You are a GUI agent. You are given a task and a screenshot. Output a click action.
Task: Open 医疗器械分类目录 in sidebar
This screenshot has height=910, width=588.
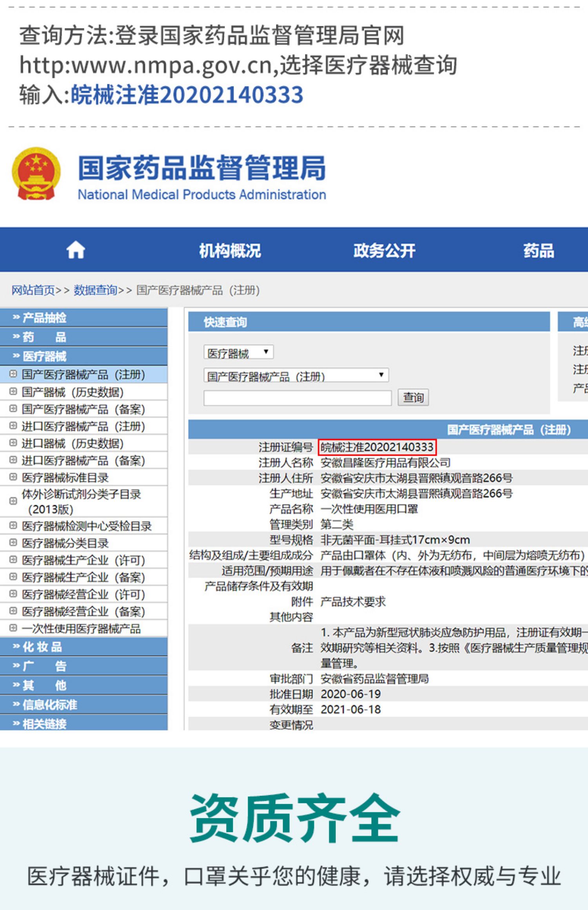point(65,544)
